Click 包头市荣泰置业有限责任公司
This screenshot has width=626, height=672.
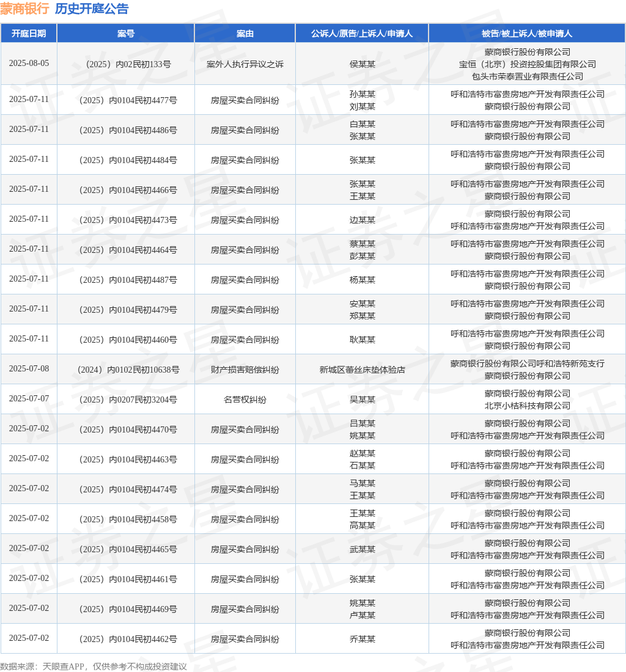tap(528, 76)
